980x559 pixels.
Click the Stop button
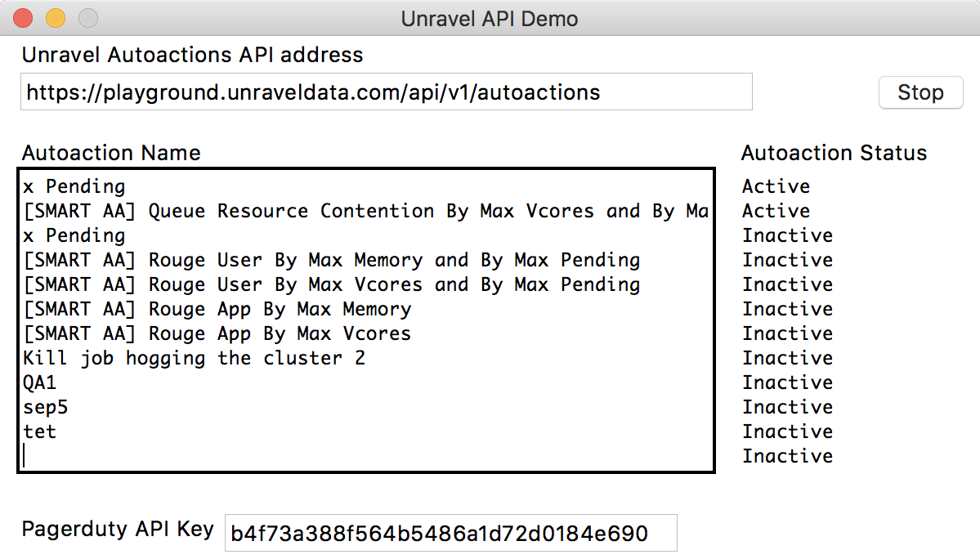(x=920, y=92)
